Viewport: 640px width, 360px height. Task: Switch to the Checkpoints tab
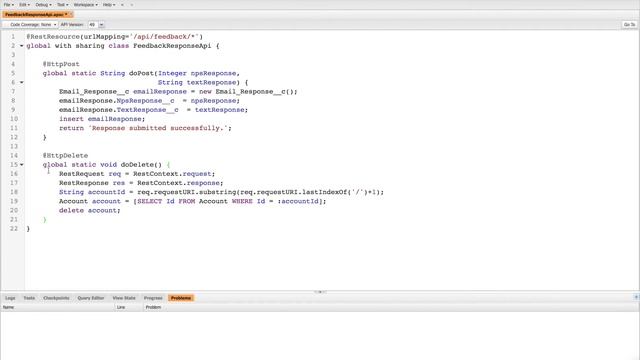click(56, 298)
